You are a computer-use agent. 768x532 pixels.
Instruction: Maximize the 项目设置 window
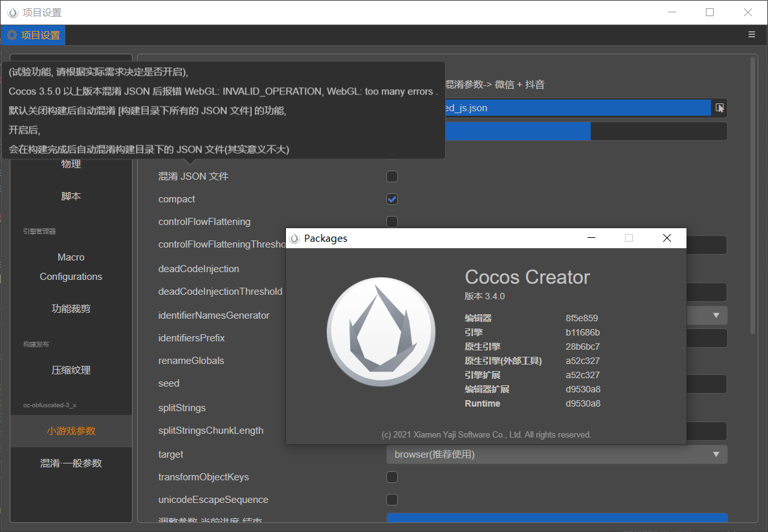point(710,12)
